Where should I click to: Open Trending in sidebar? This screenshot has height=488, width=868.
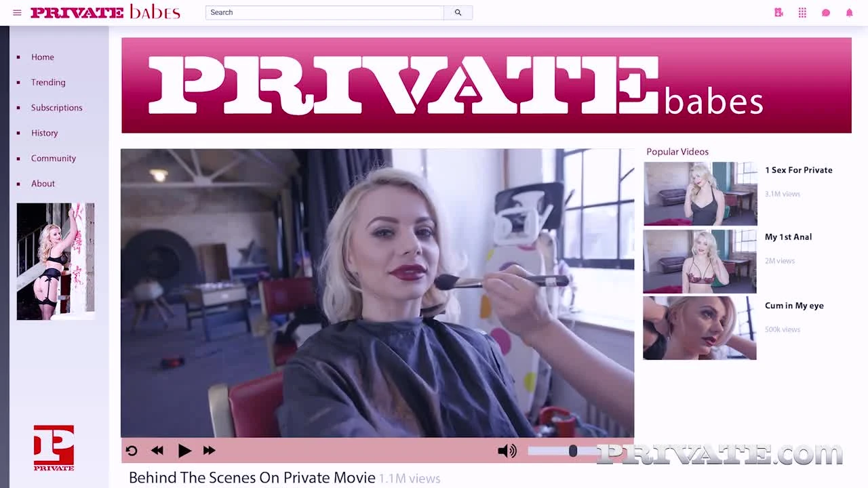[x=48, y=82]
